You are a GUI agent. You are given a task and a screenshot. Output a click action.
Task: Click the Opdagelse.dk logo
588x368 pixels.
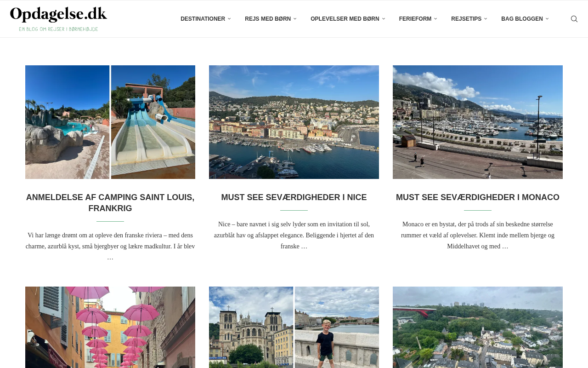click(x=58, y=19)
